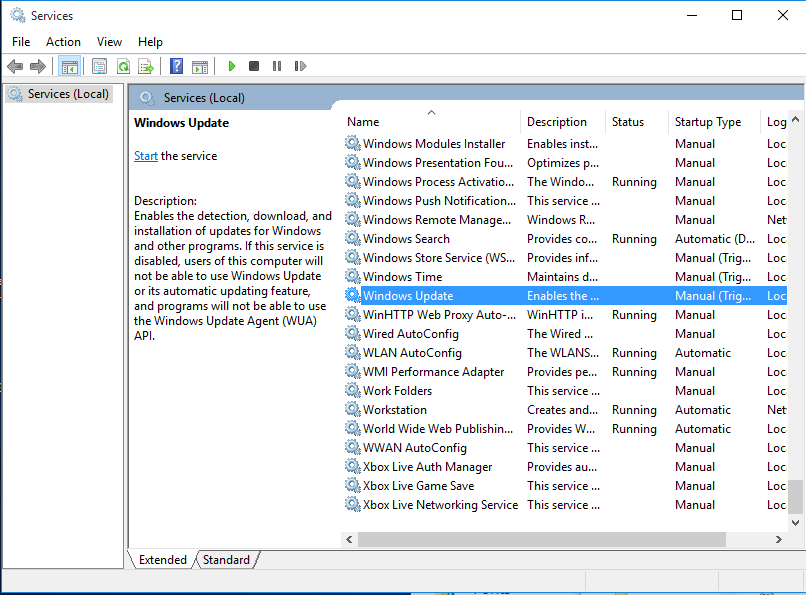The height and width of the screenshot is (595, 806).
Task: Sort by the Startup Type column header
Action: coord(714,122)
